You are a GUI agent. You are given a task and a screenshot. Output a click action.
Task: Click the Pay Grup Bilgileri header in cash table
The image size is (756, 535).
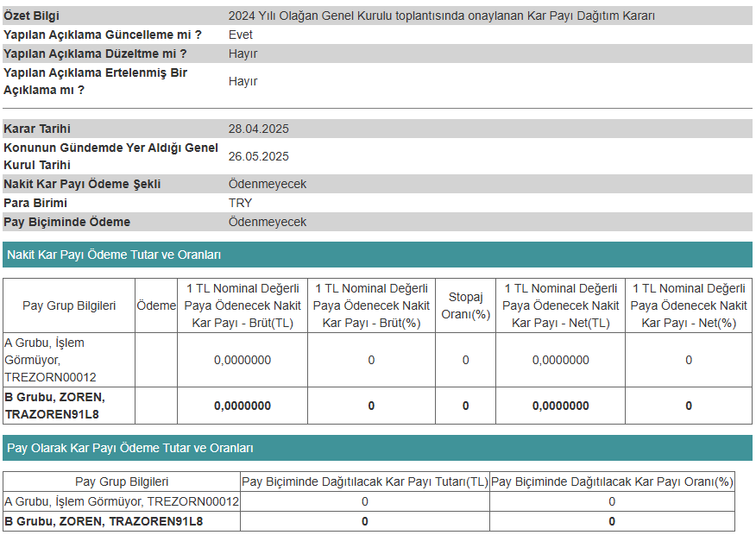[69, 305]
